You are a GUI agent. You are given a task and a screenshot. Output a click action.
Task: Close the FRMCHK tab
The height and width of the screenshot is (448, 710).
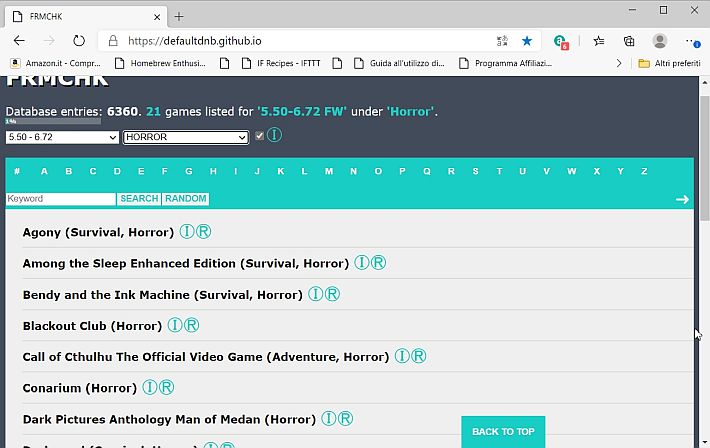[x=157, y=17]
